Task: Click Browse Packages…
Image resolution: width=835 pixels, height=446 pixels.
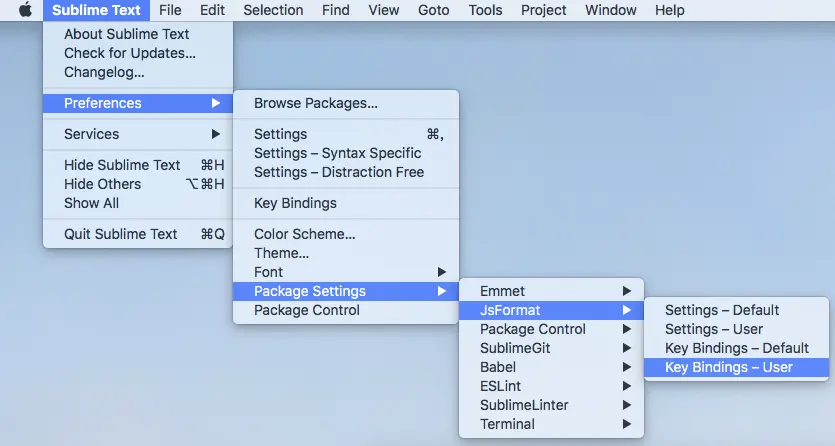Action: (x=315, y=103)
